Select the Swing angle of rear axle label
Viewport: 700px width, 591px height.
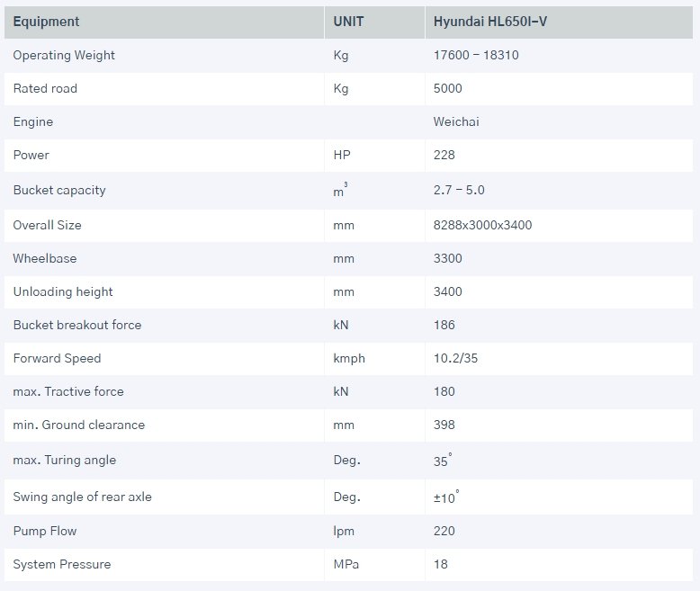click(x=83, y=497)
